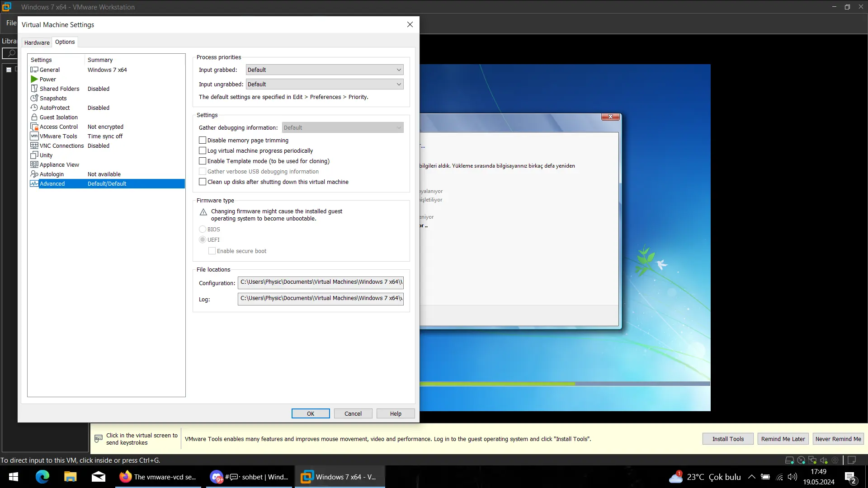Open the notification center icon

point(850,477)
